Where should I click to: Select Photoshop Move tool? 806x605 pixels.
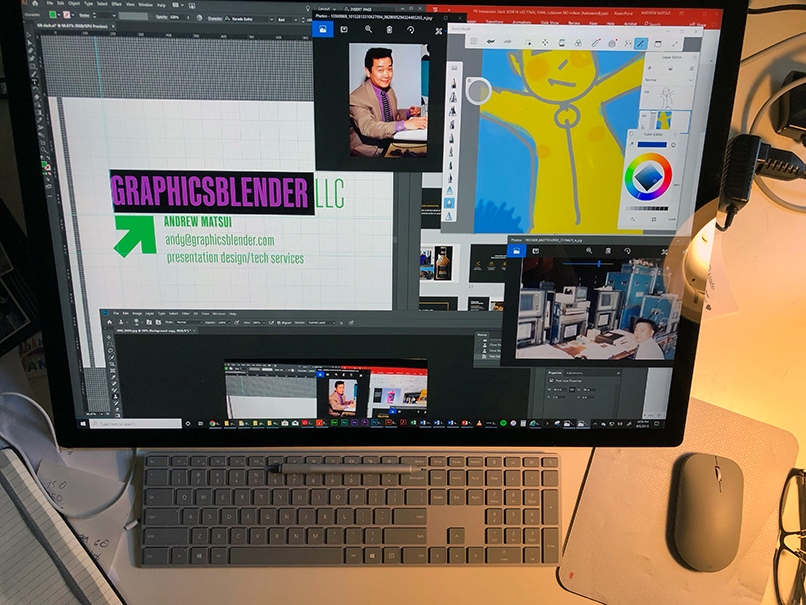[109, 338]
